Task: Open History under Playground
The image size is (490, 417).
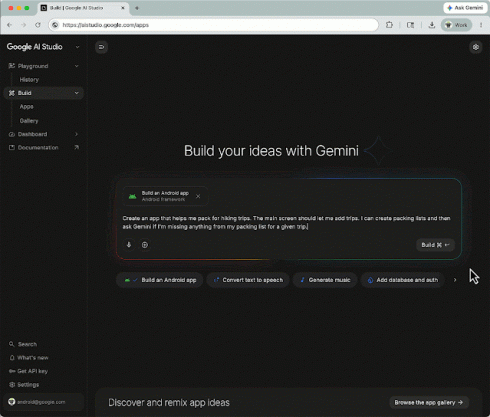Action: (x=29, y=80)
